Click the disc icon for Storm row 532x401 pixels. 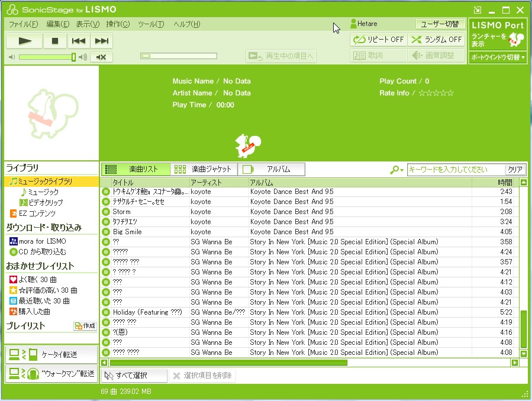106,212
